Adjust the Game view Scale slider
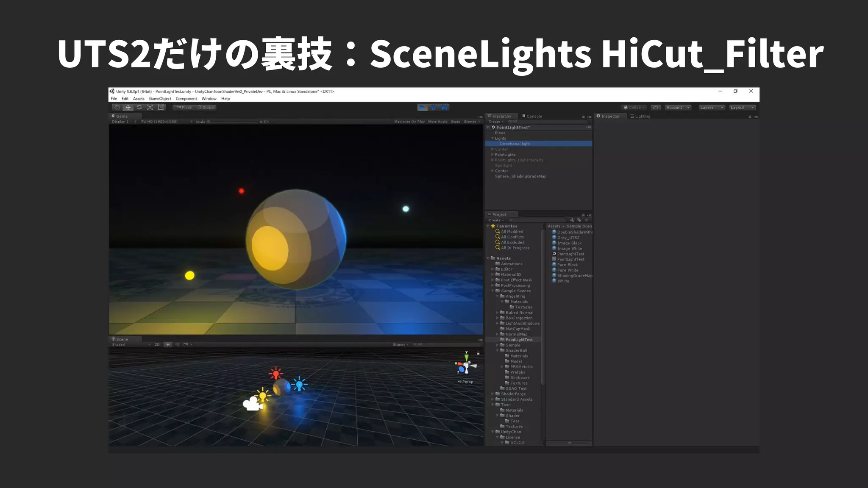 tap(234, 122)
